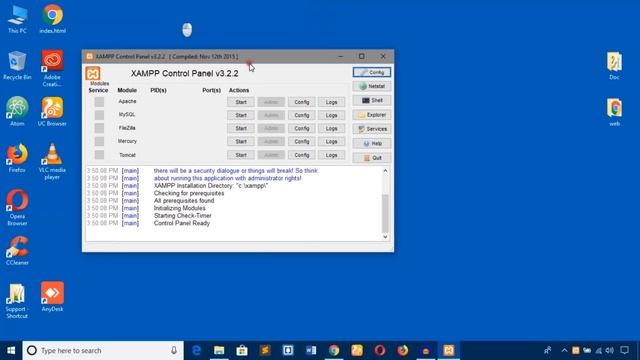The height and width of the screenshot is (360, 640).
Task: Open Microsoft Store from taskbar
Action: [242, 351]
